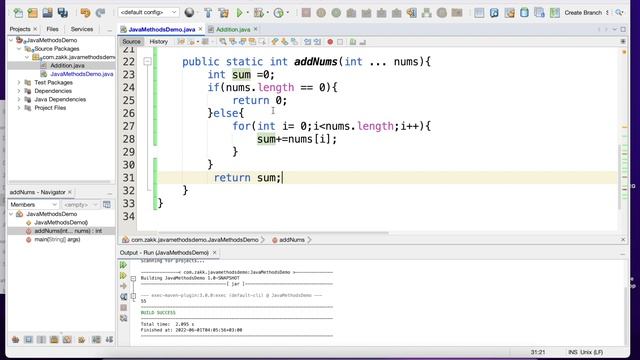Click com.zakk.javamethodsdemo.JavaMethodsDemo breadcrumb

click(194, 240)
